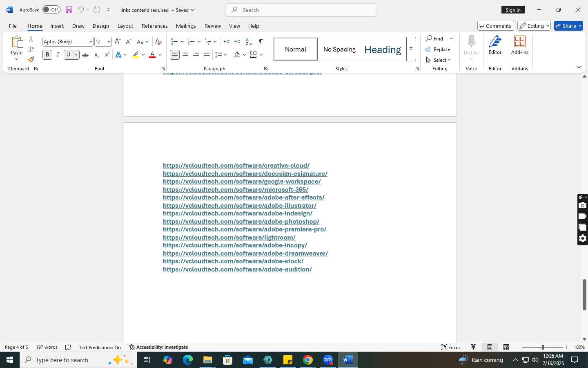The height and width of the screenshot is (368, 588).
Task: Switch to Read Mode view
Action: (x=473, y=347)
